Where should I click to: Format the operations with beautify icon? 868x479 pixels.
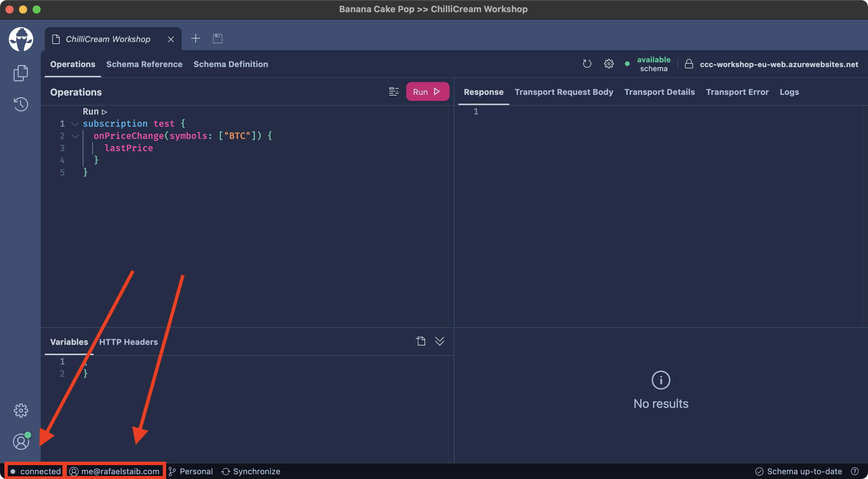[394, 92]
